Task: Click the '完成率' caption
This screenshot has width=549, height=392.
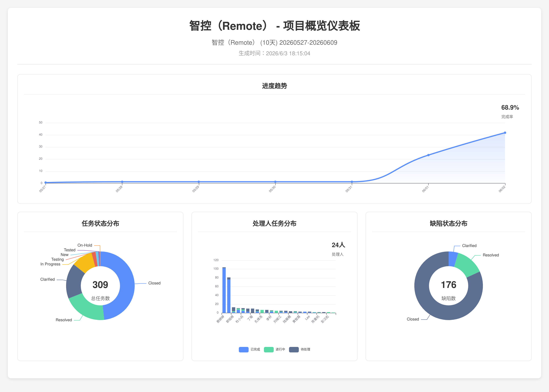Action: pyautogui.click(x=507, y=117)
